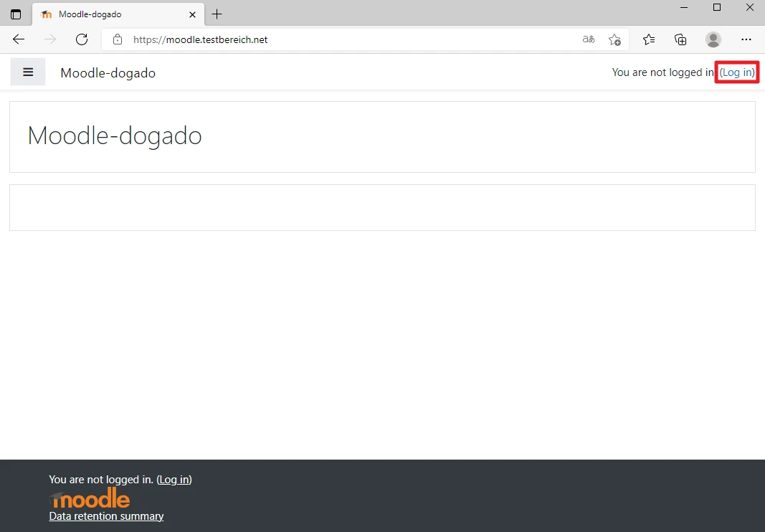Open the Moodle side navigation hamburger menu
This screenshot has width=765, height=532.
pos(28,72)
